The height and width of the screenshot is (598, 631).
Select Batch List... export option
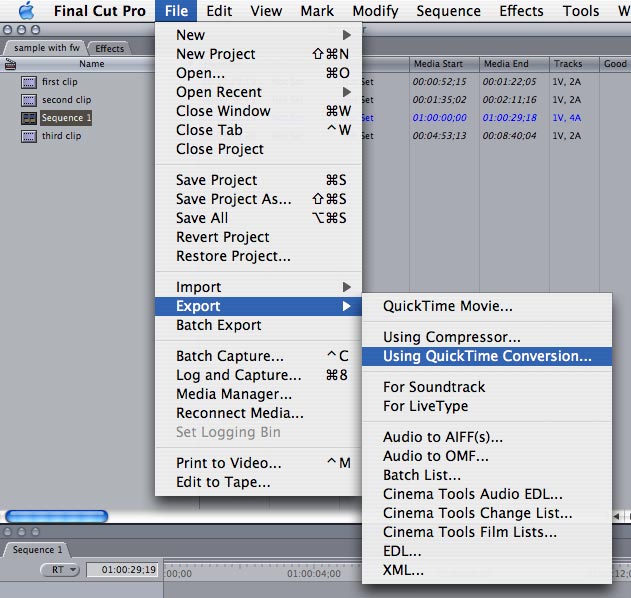point(487,475)
